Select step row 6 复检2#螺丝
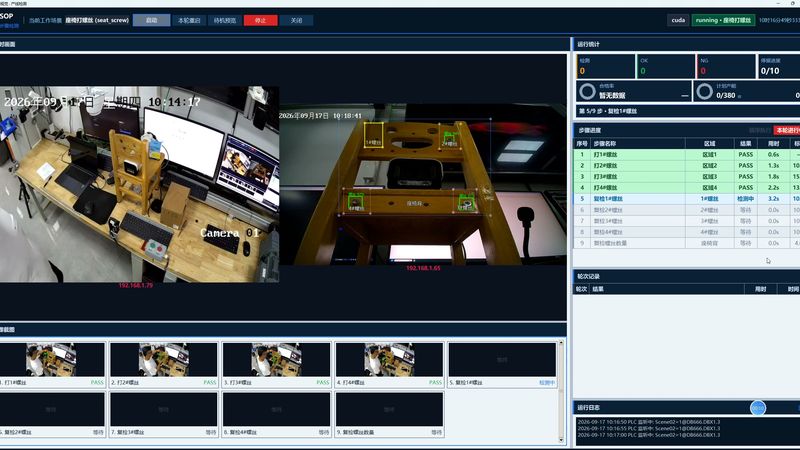800x450 pixels. [687, 210]
